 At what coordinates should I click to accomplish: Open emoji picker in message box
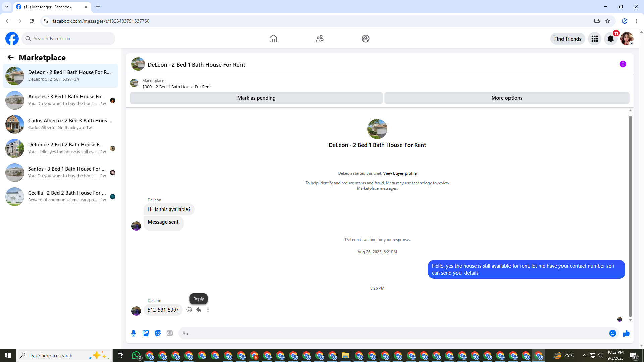point(613,333)
